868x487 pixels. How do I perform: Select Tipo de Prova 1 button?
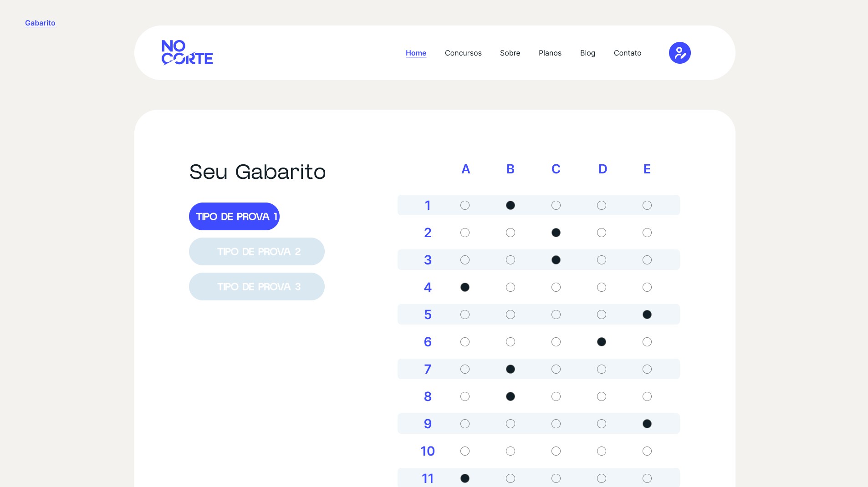234,217
